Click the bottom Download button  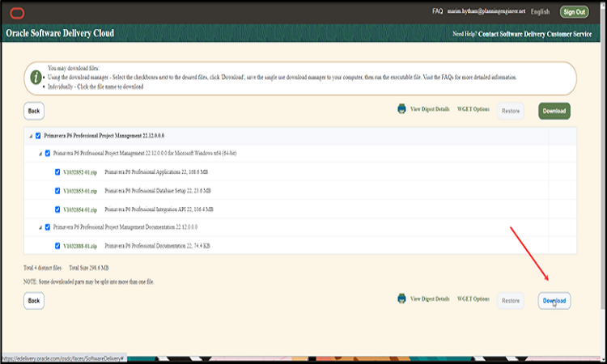coord(554,301)
